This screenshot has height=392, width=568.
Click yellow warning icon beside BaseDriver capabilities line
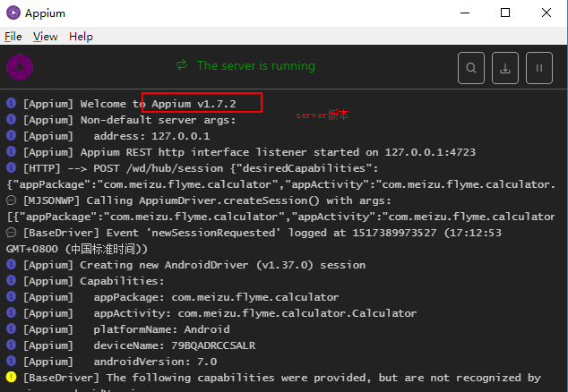pos(12,377)
